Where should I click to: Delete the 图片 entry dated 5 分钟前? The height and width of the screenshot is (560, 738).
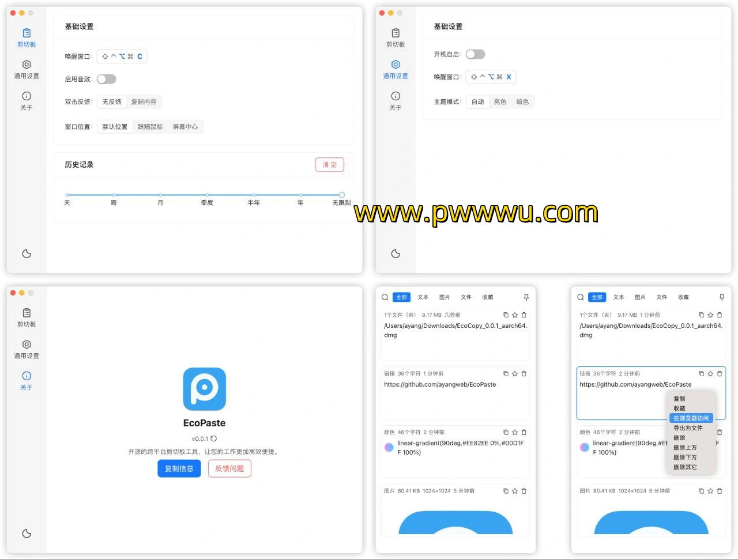coord(524,491)
